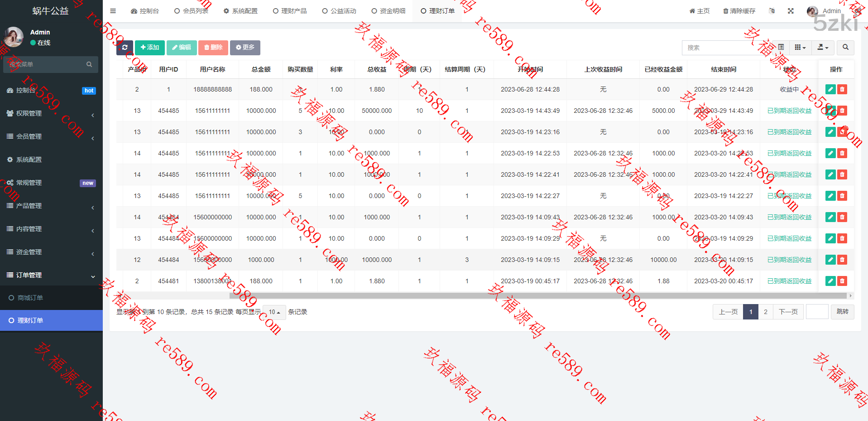Enter fullscreen mode via the top bar icon

791,11
